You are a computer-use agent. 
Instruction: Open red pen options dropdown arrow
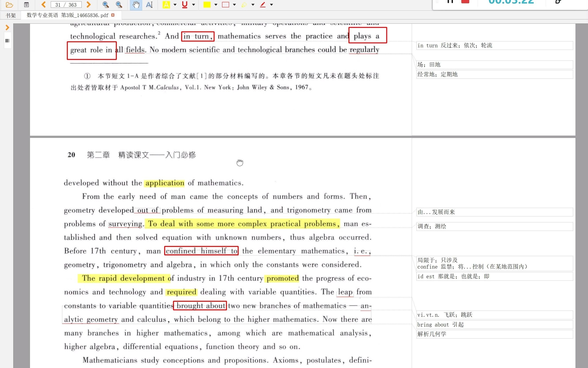pyautogui.click(x=272, y=5)
